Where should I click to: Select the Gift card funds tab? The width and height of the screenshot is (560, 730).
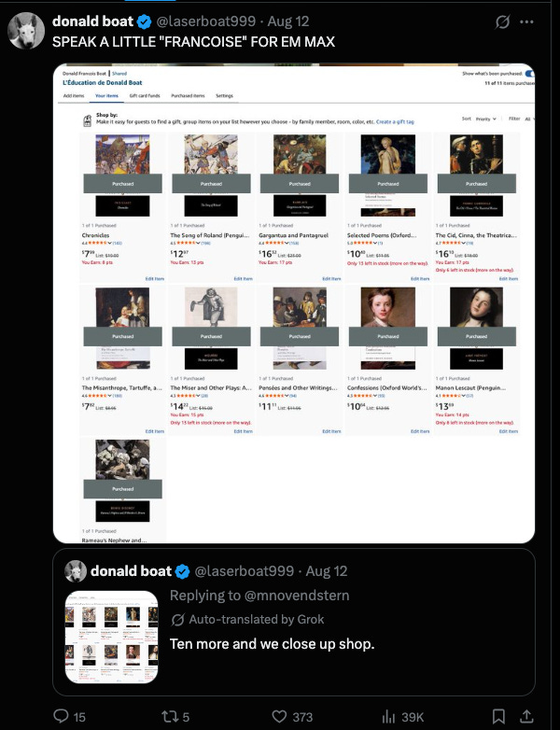pyautogui.click(x=145, y=95)
